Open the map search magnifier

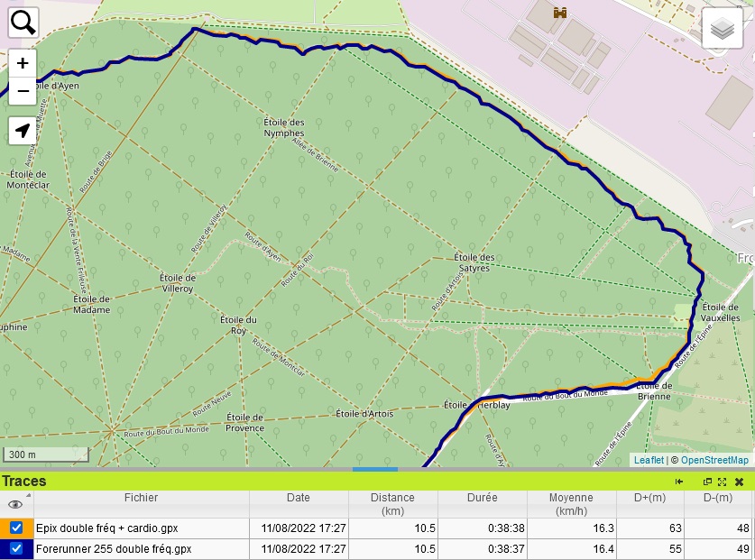coord(23,23)
